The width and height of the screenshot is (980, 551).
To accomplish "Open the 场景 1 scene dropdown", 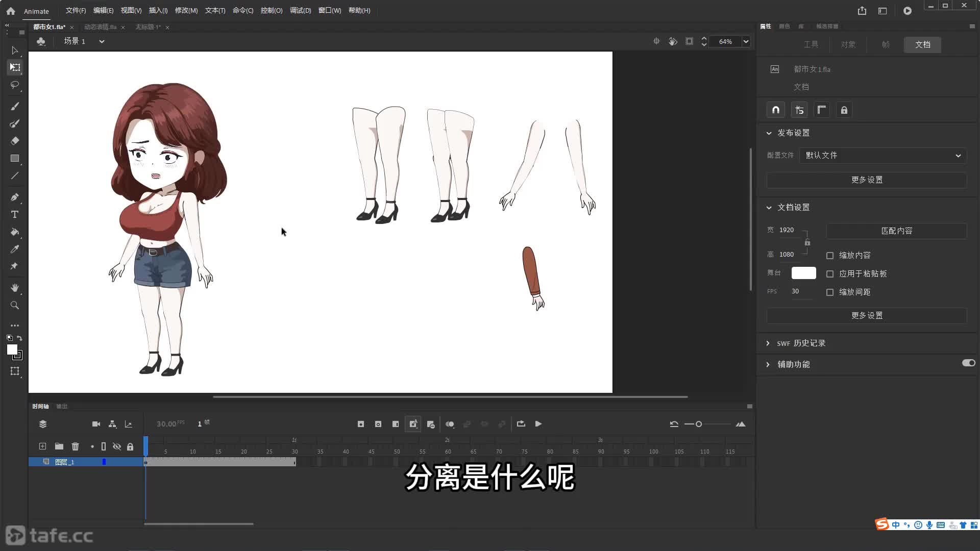I will (102, 41).
